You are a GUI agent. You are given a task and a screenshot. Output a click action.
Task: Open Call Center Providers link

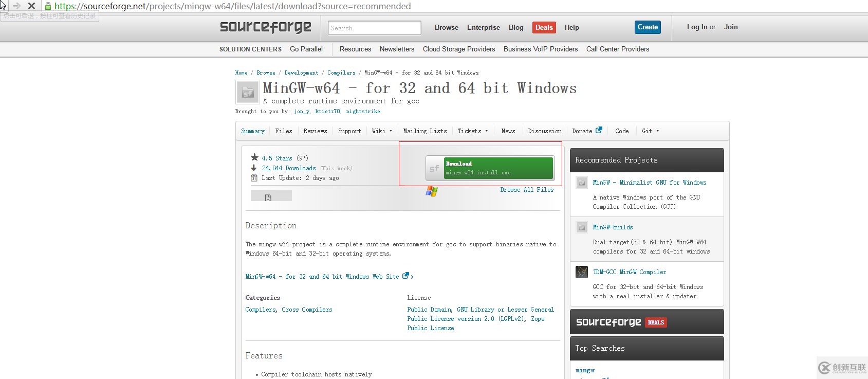[x=618, y=49]
